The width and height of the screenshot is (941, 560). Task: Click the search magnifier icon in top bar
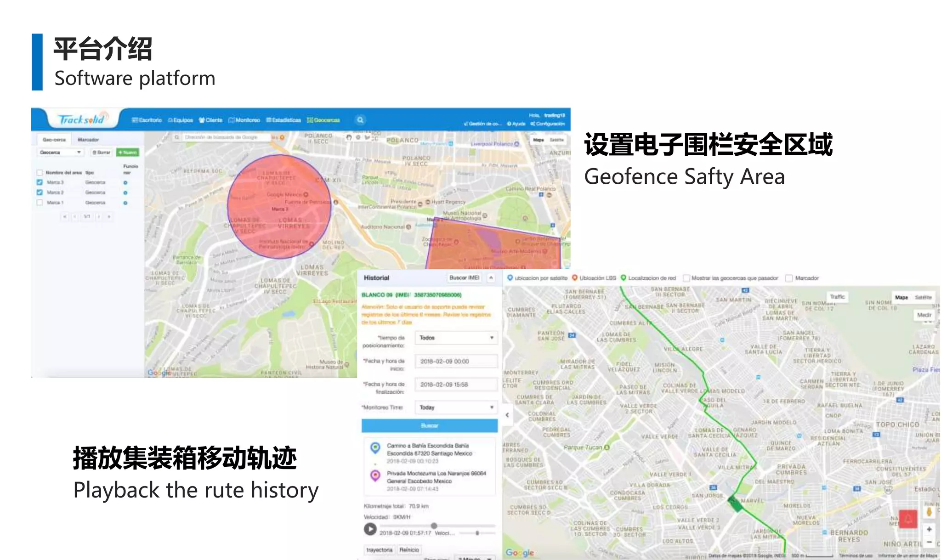tap(360, 120)
